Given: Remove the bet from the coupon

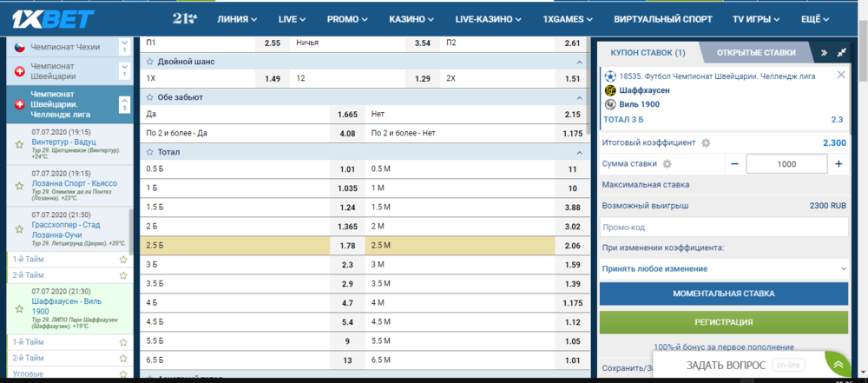Looking at the screenshot, I should coord(841,75).
